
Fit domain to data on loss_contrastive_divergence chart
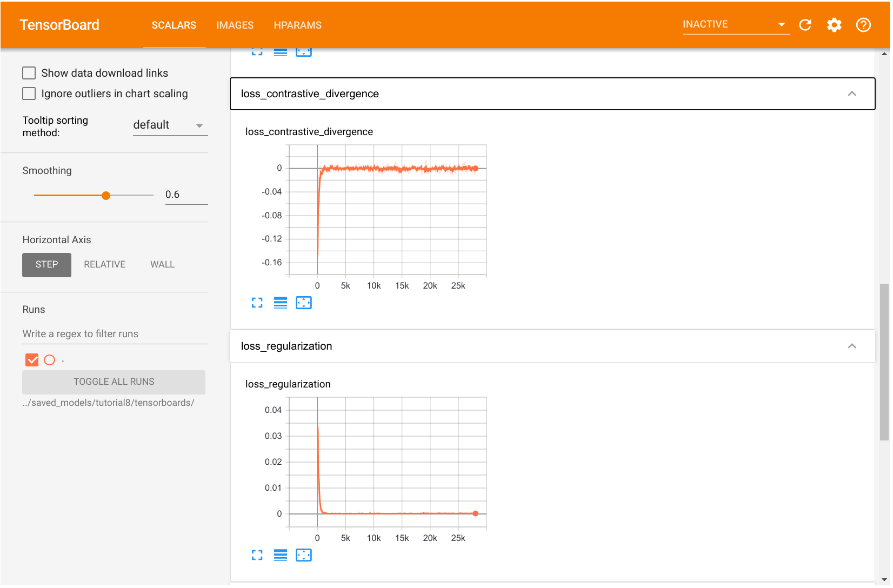[304, 303]
